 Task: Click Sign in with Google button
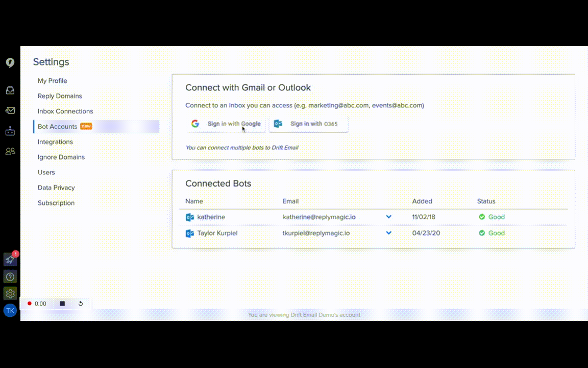point(226,124)
